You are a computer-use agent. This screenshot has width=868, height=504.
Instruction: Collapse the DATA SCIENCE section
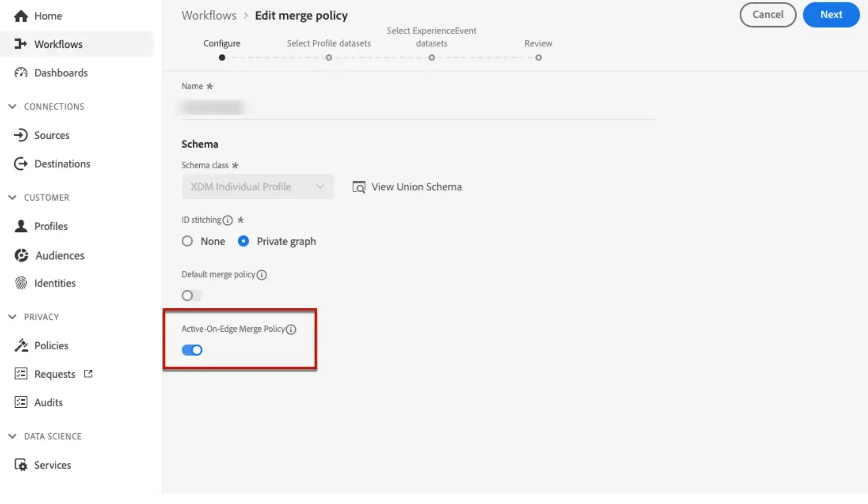pos(12,436)
